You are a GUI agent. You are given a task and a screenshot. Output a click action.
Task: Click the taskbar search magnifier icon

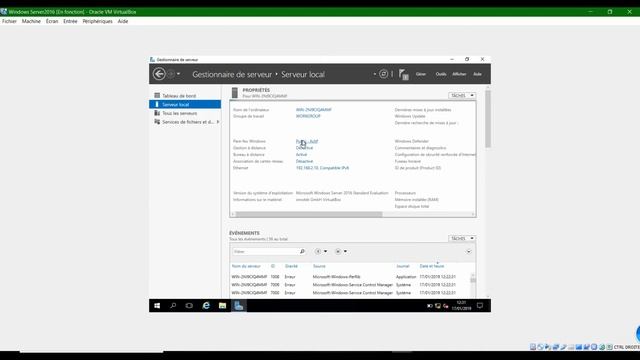(173, 305)
